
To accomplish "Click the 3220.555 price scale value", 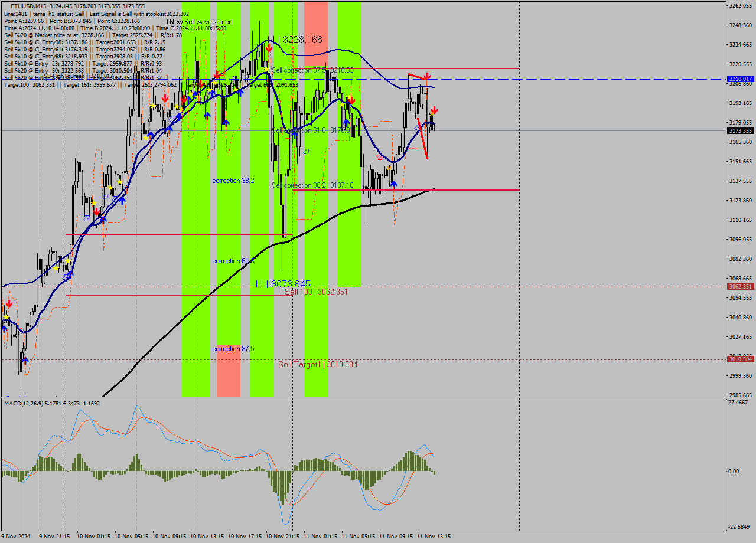I will (x=741, y=64).
